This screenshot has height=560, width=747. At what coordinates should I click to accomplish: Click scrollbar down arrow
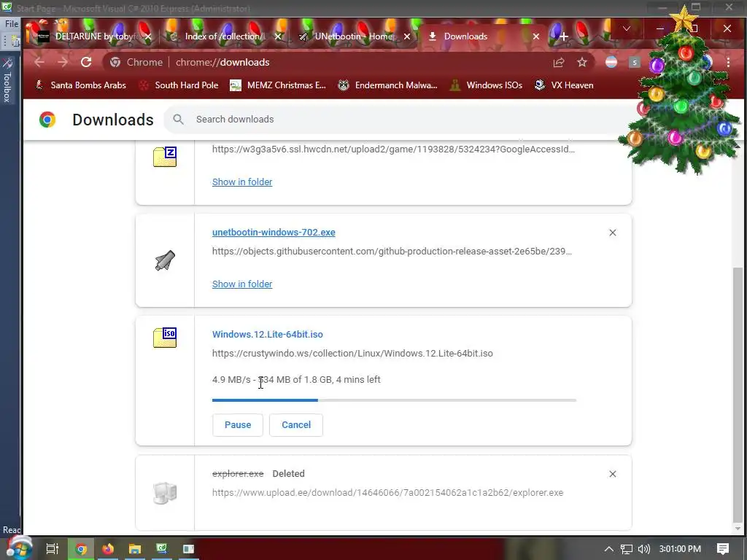(738, 528)
